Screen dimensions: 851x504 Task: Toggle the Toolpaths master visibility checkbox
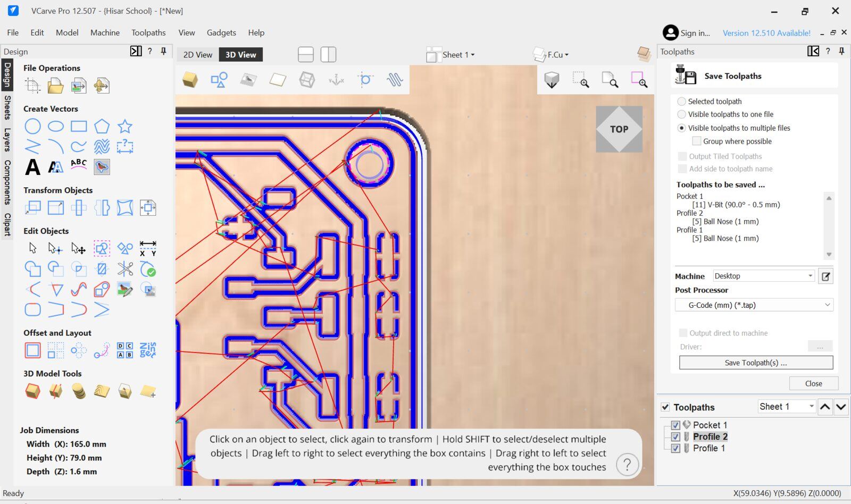pyautogui.click(x=665, y=407)
